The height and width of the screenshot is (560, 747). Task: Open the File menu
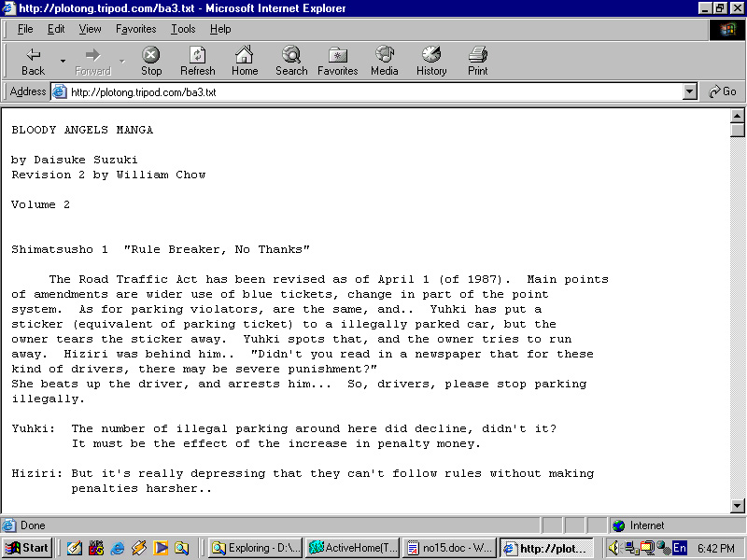[x=25, y=29]
